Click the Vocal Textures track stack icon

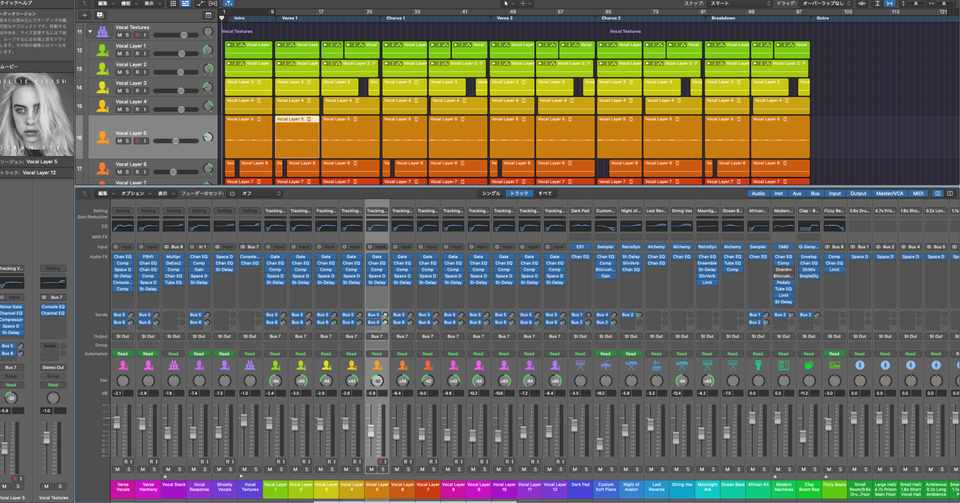coord(101,32)
